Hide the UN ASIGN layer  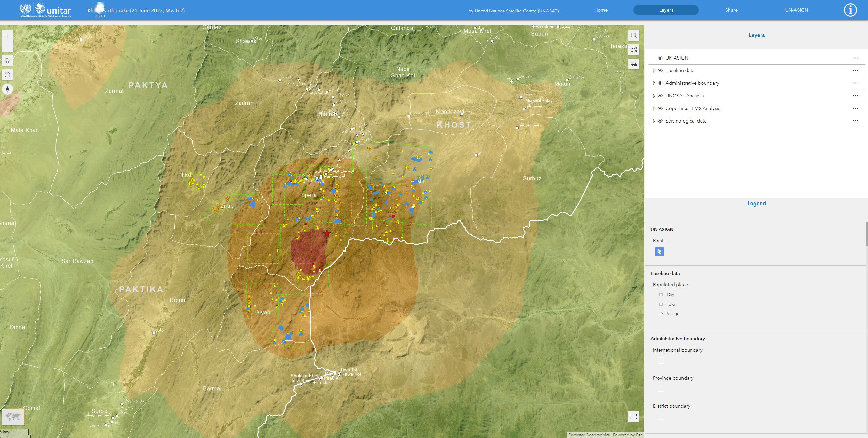pyautogui.click(x=660, y=58)
